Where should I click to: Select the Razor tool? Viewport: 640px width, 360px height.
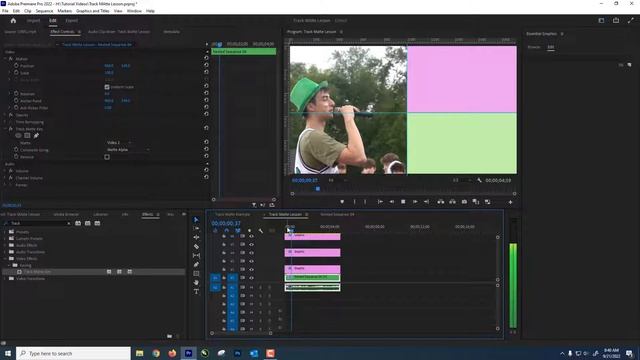[196, 247]
